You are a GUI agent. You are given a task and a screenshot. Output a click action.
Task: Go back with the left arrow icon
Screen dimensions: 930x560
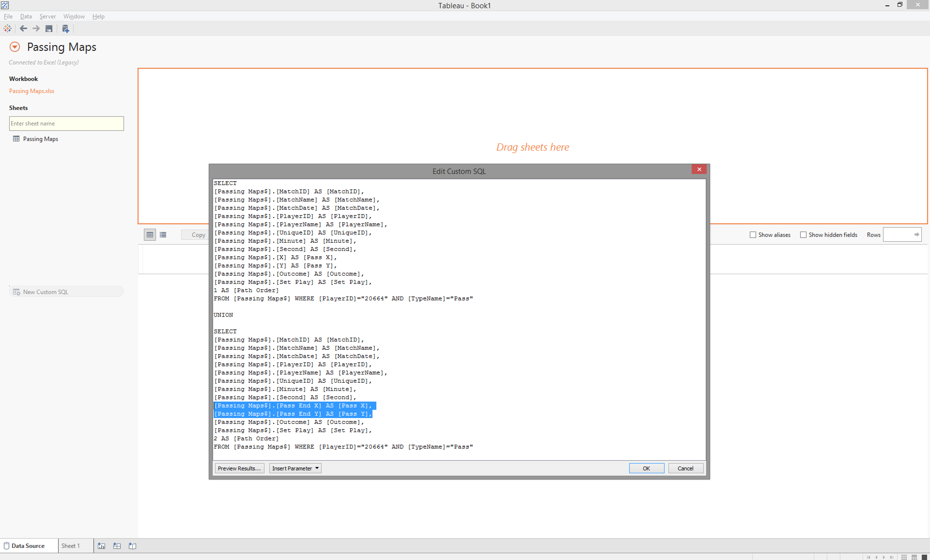[23, 29]
